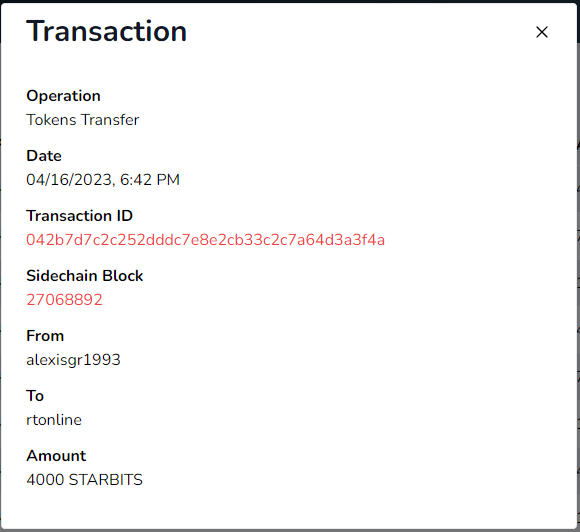The width and height of the screenshot is (580, 532).
Task: Click the Date field label
Action: pos(44,156)
